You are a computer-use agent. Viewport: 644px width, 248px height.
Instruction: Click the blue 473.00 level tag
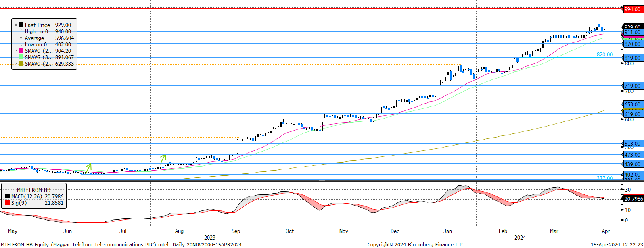[x=632, y=155]
